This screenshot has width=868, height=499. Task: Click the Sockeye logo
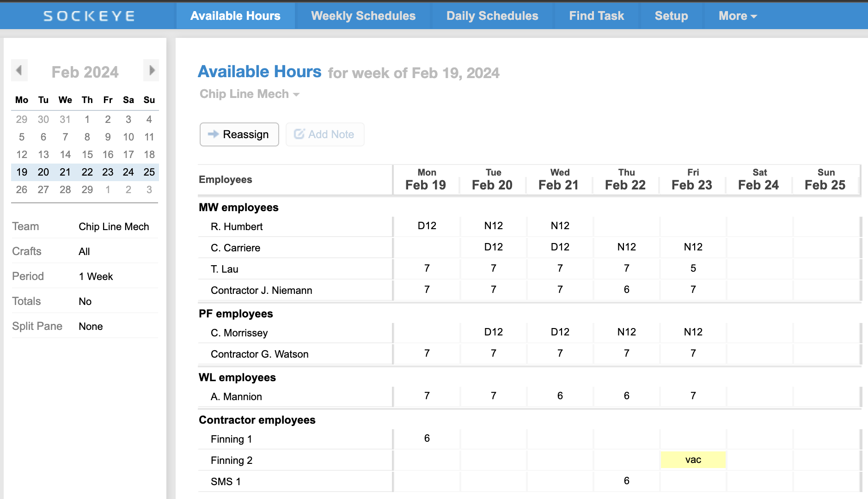89,16
